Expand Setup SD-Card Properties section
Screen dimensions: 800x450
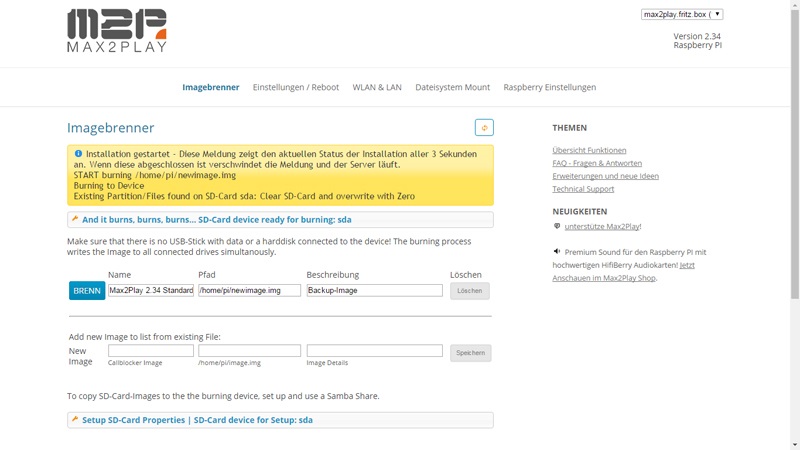click(x=280, y=420)
